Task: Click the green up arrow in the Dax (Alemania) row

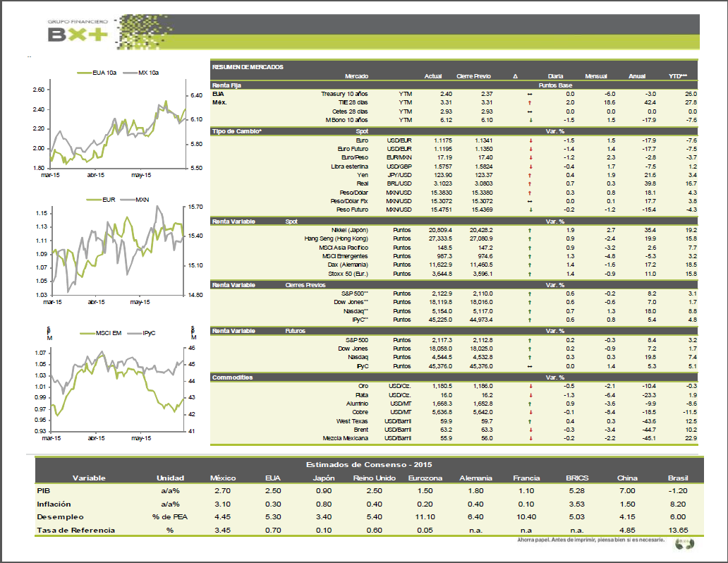Action: pos(529,265)
